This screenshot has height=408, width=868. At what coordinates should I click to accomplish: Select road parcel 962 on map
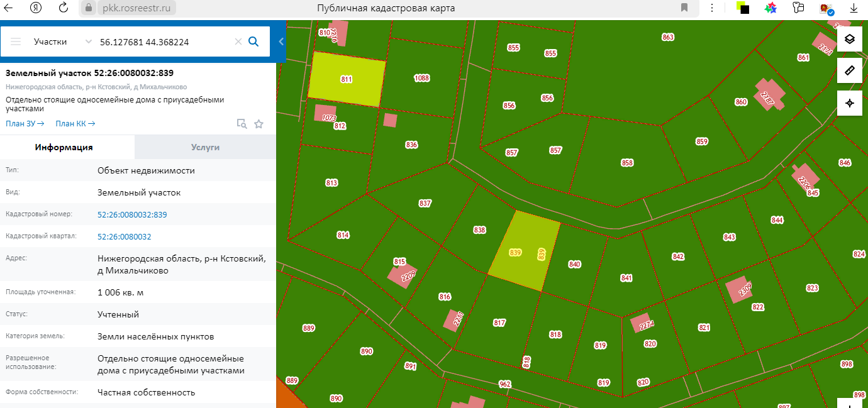[x=504, y=384]
